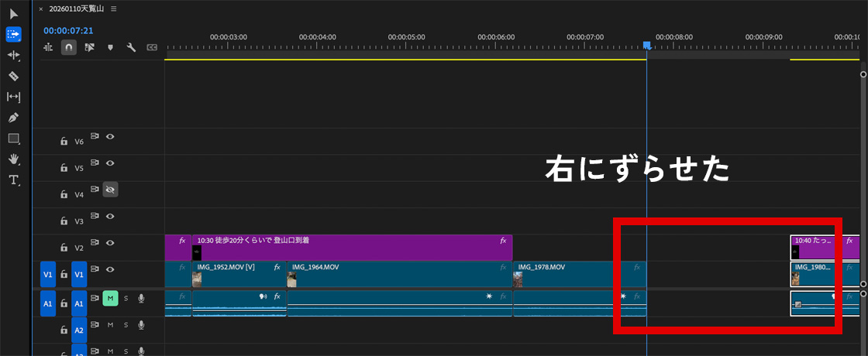Select the Hand tool
The height and width of the screenshot is (356, 868).
[13, 159]
